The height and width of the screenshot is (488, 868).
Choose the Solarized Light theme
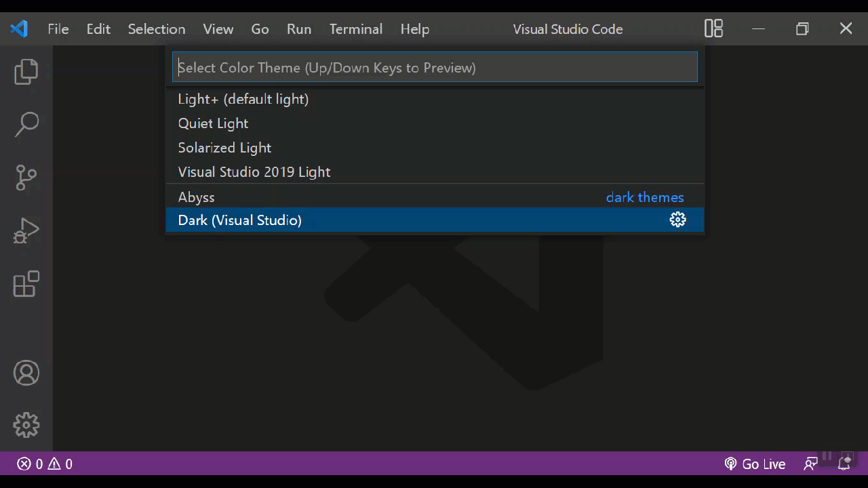[224, 148]
